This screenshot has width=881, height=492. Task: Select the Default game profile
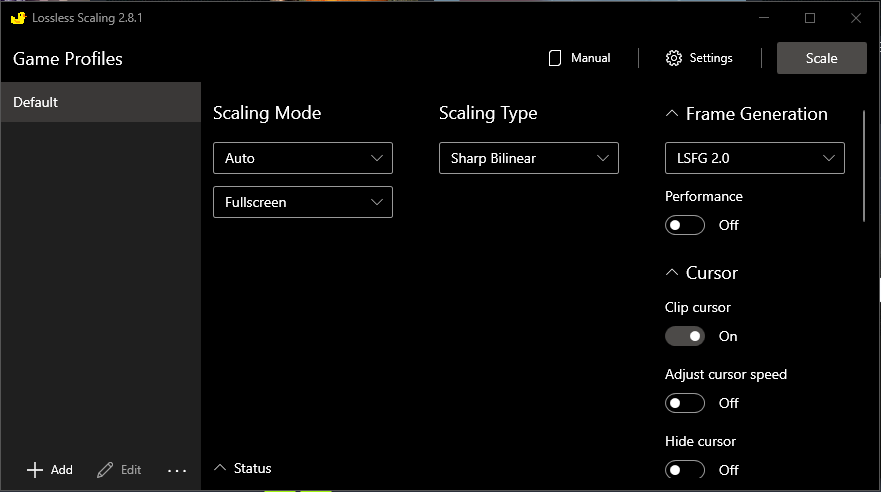pos(100,102)
